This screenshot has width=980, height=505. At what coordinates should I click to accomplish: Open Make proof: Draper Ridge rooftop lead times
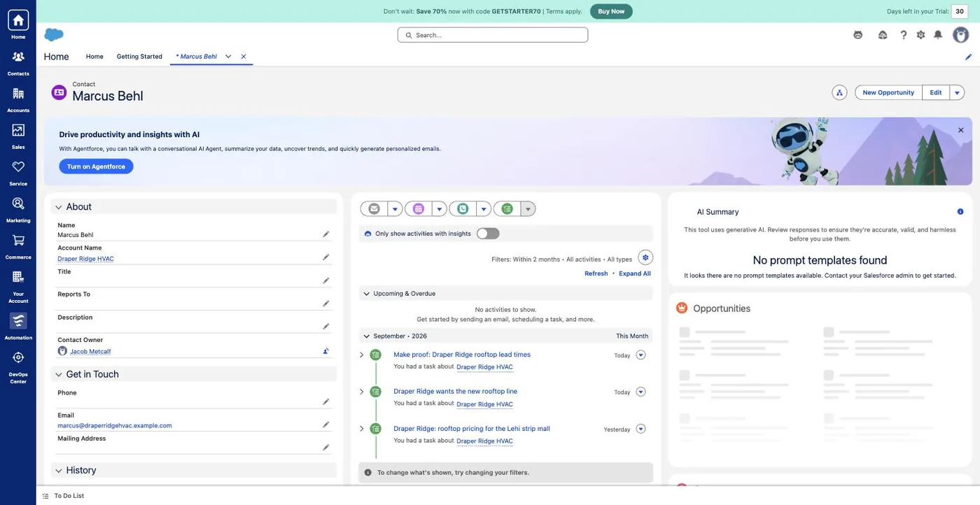[462, 355]
